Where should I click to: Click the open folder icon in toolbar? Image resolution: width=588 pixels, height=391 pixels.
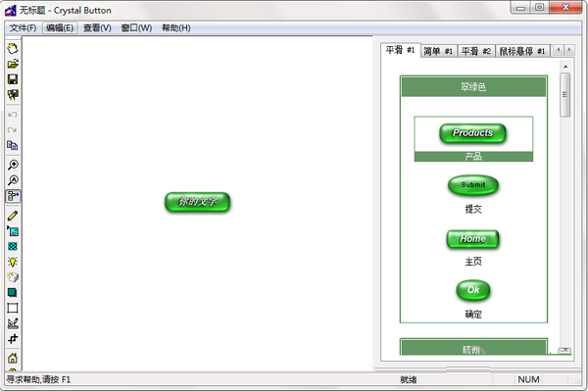tap(13, 64)
